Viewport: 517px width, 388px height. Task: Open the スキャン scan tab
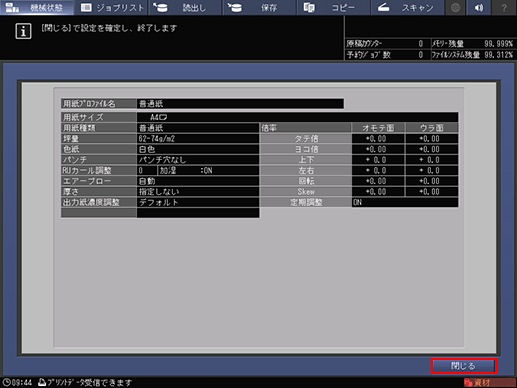coord(407,7)
